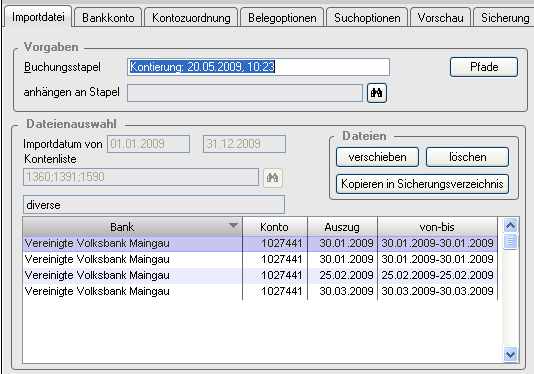Click the range cell 30.03.2009-30.03.2009
This screenshot has width=534, height=374.
tap(437, 291)
